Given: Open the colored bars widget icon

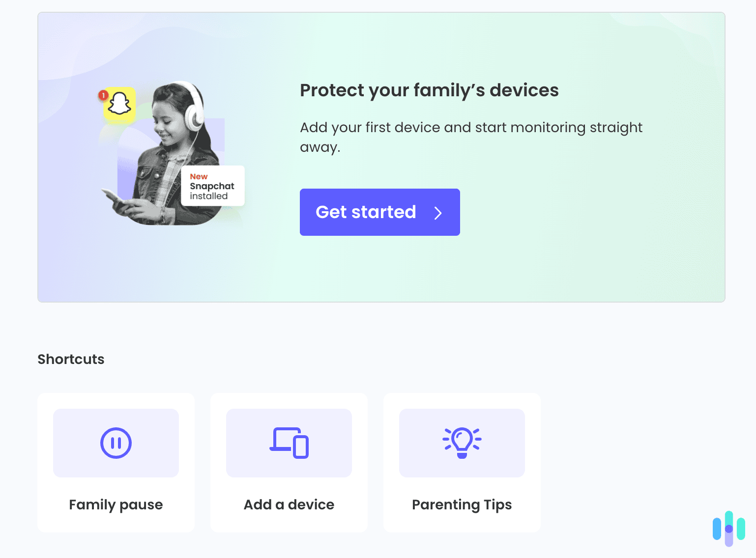Looking at the screenshot, I should [729, 529].
